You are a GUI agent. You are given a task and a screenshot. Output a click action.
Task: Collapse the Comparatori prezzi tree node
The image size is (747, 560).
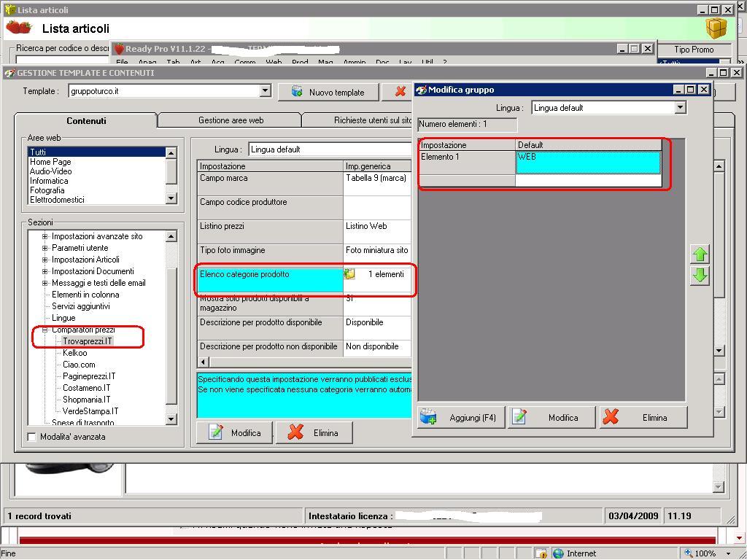(44, 330)
